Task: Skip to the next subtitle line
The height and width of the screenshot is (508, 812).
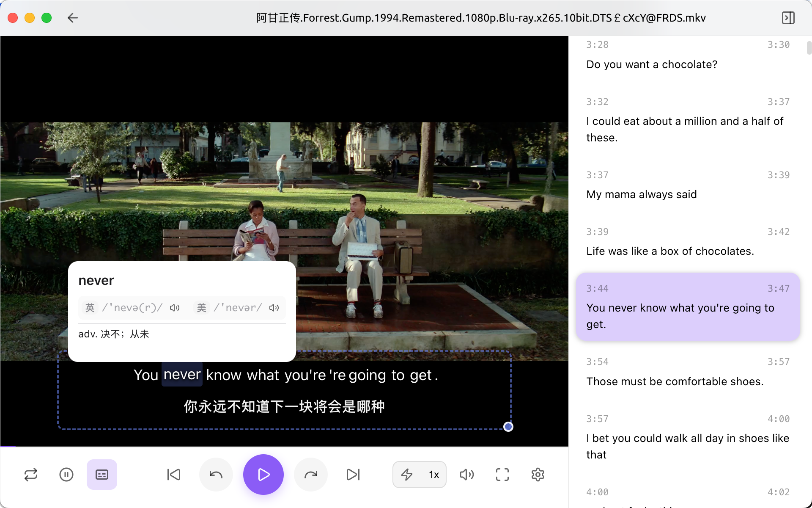Action: pos(353,475)
